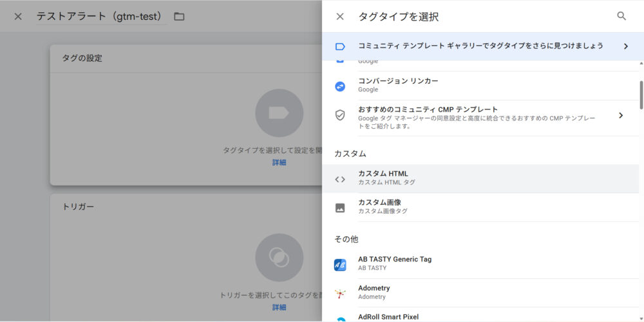The height and width of the screenshot is (322, 644).
Task: Choose the Adometry tag type
Action: (x=374, y=289)
